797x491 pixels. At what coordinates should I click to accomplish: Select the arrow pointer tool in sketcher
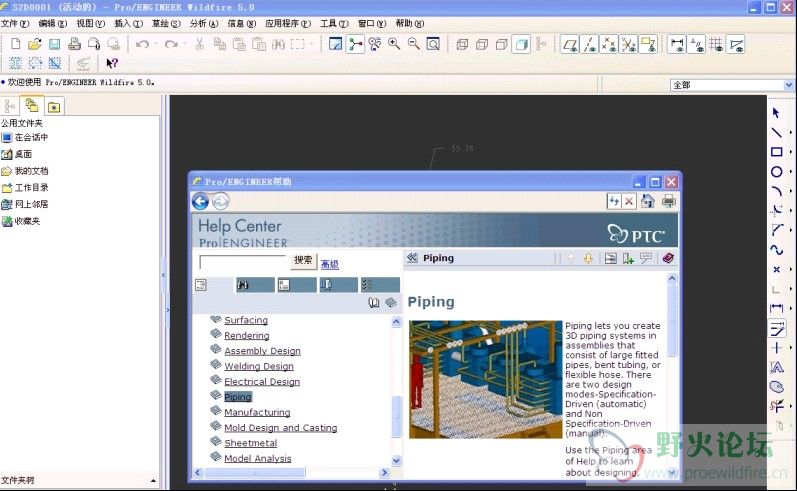(x=776, y=112)
